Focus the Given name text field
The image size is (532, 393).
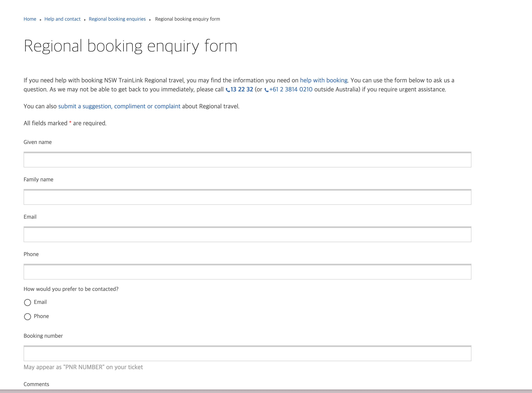(247, 160)
